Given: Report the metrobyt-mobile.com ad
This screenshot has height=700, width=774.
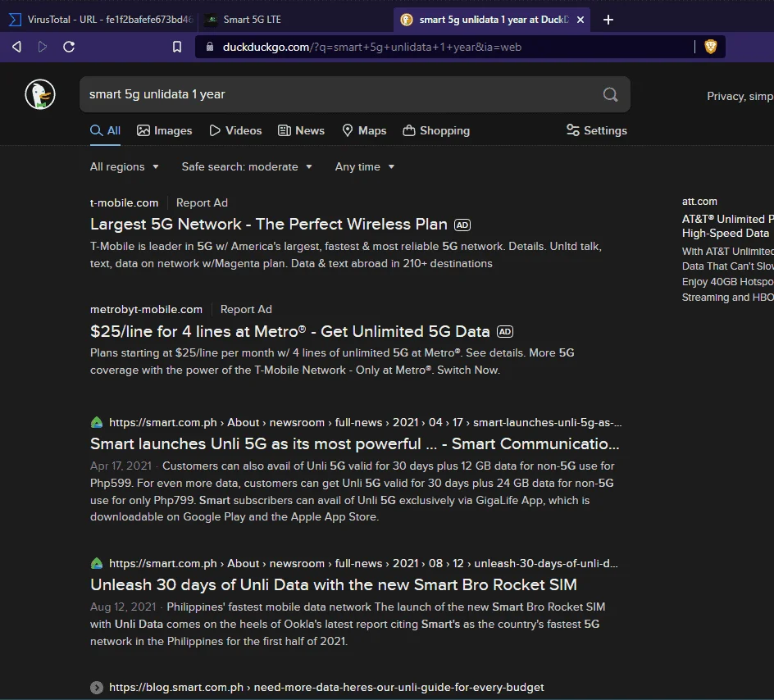Looking at the screenshot, I should 246,309.
